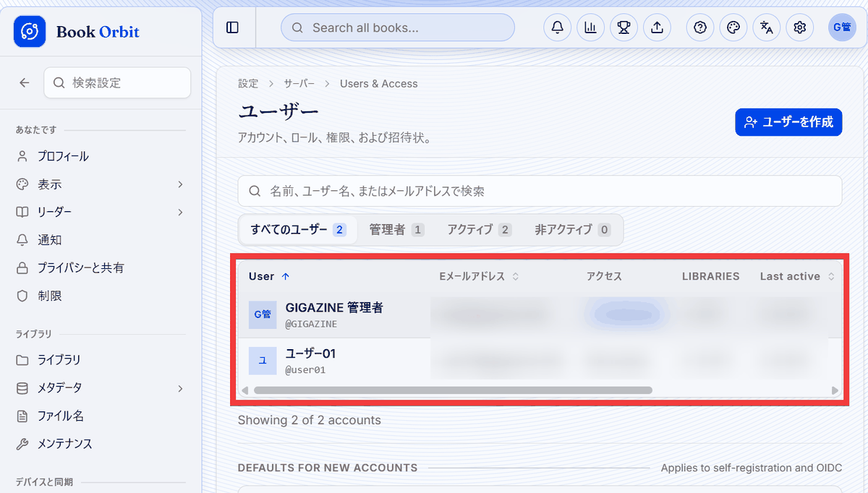Screen dimensions: 868x493
Task: Expand the メタデータ sidebar chevron
Action: click(x=180, y=388)
